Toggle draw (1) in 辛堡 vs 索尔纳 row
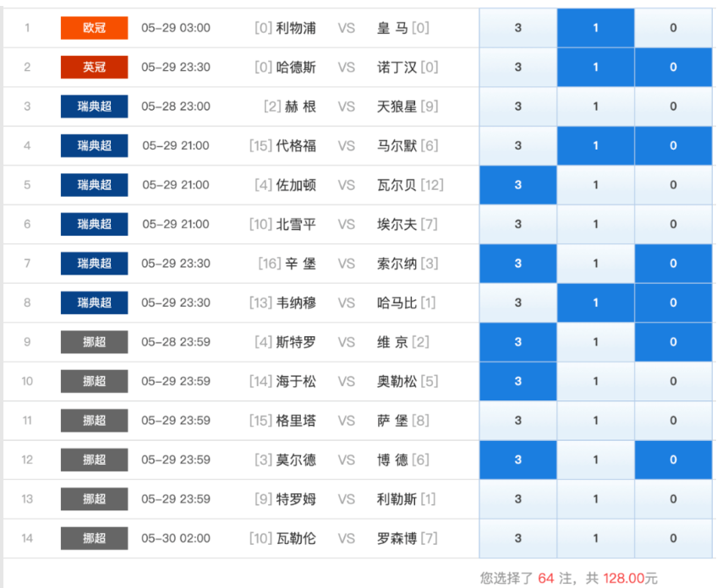717x588 pixels. (x=595, y=264)
